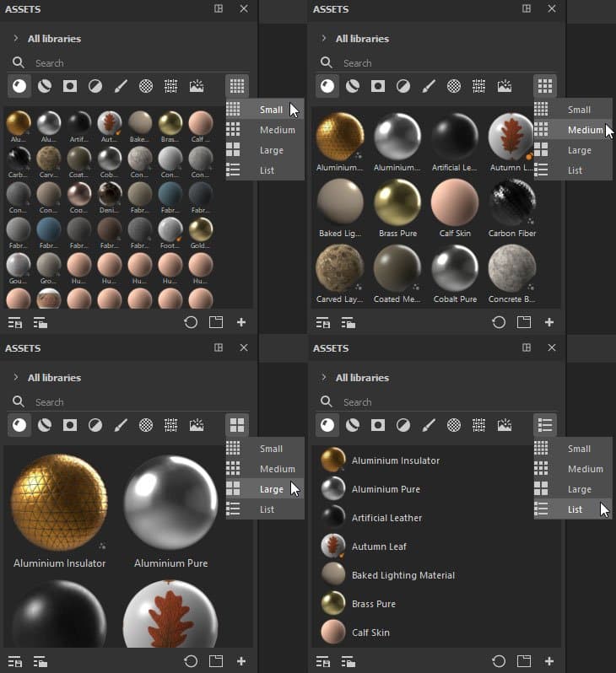Choose List in bottom-left panel view menu
Screen dimensions: 616x673
[x=265, y=509]
